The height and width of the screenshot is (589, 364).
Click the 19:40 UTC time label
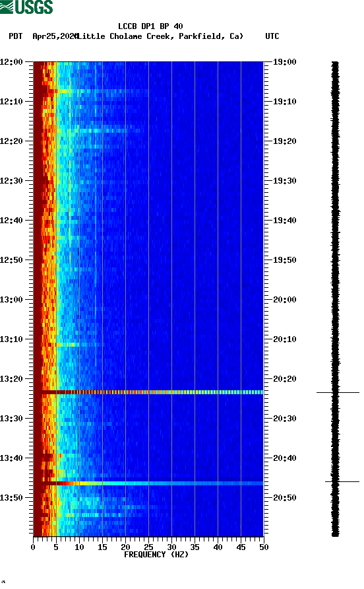285,220
